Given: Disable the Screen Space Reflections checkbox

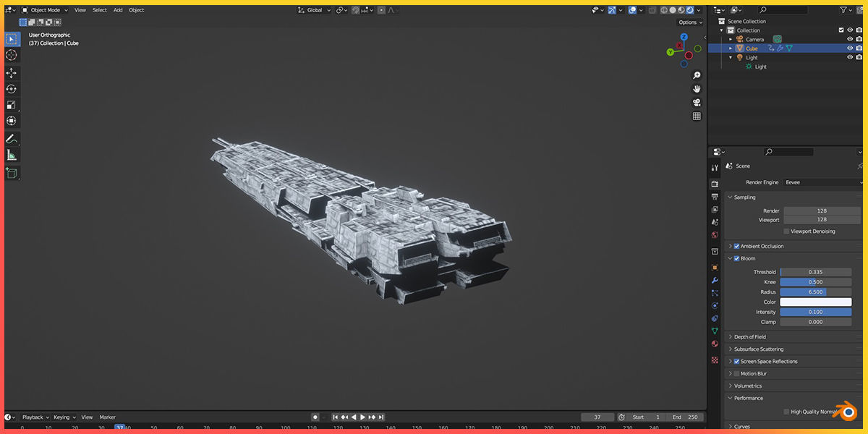Looking at the screenshot, I should pyautogui.click(x=736, y=361).
